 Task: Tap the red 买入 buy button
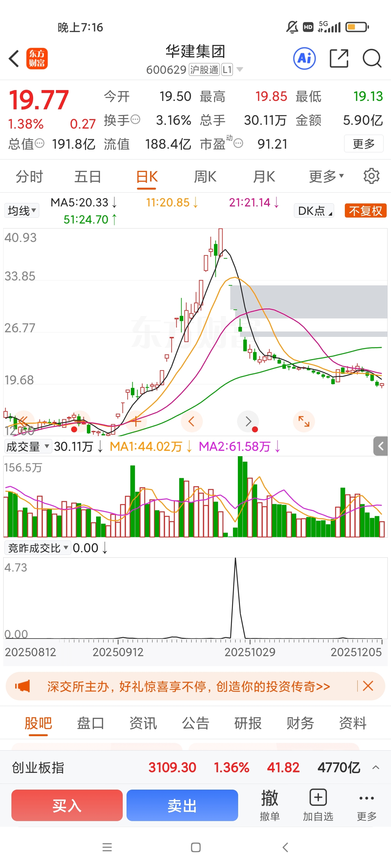pos(67,805)
